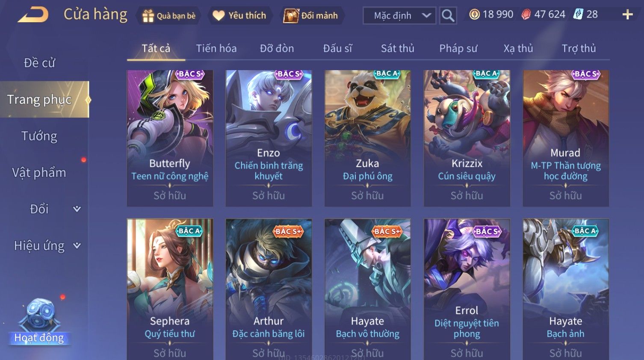Open the Arthur Đặc cảnh băng lôi skin

(269, 289)
